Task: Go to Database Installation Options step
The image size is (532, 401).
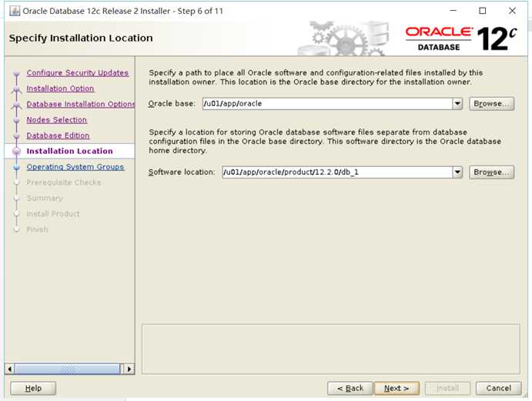Action: pyautogui.click(x=80, y=104)
